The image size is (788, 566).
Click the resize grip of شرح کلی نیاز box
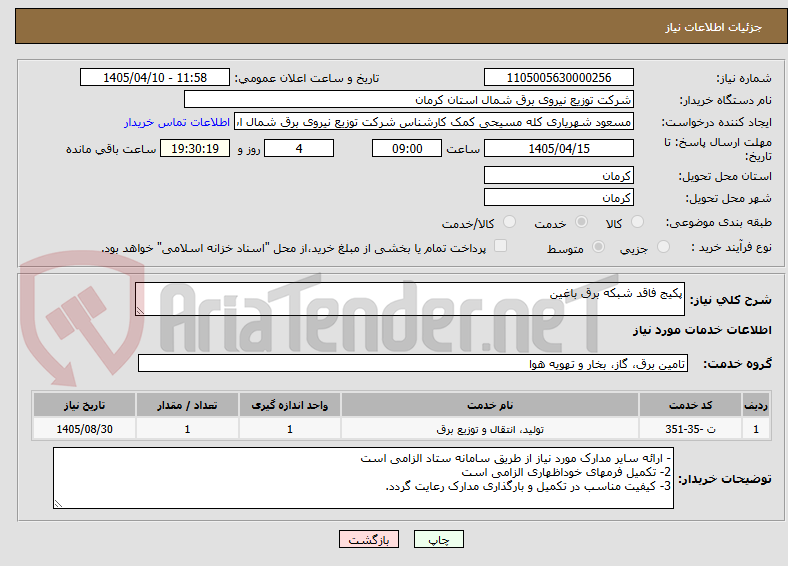pos(140,311)
